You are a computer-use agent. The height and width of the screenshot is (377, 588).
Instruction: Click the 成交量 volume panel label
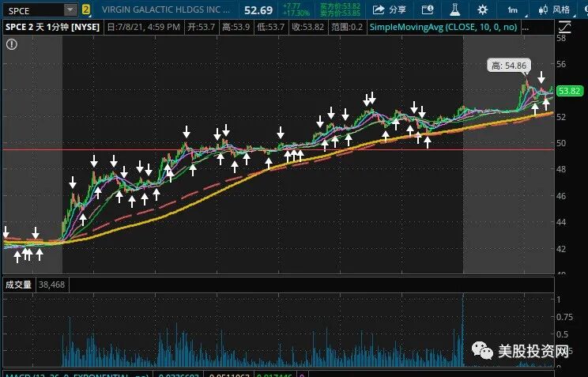tap(18, 285)
